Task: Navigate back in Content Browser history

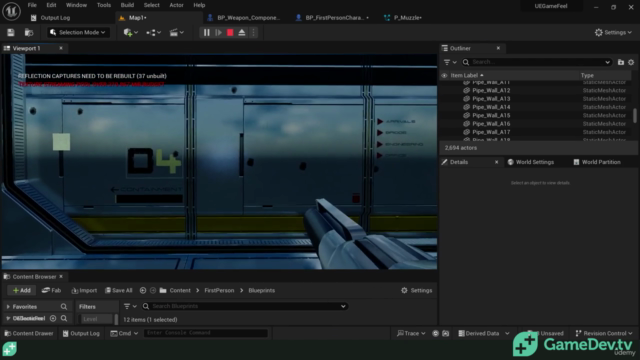Action: click(x=143, y=290)
